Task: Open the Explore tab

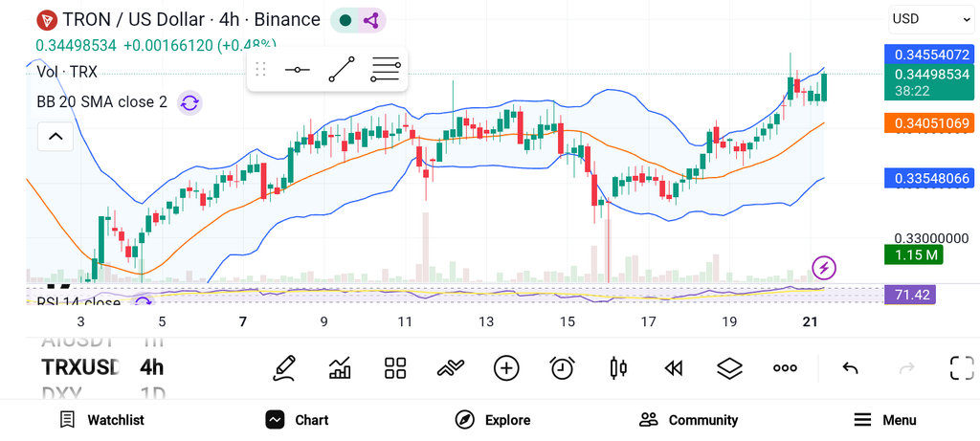Action: pyautogui.click(x=493, y=420)
